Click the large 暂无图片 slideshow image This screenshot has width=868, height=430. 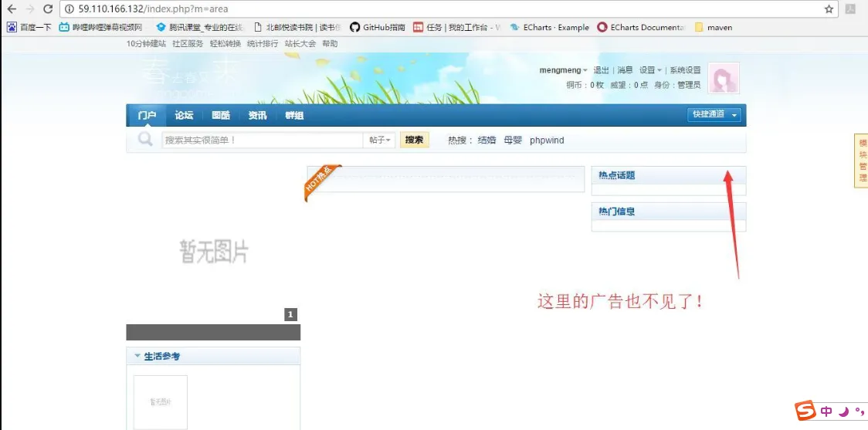click(214, 252)
